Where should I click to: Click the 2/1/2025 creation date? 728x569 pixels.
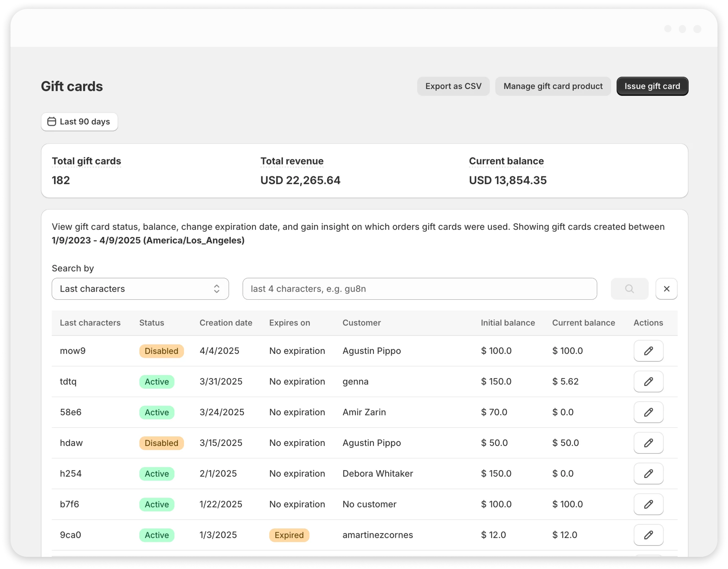218,473
